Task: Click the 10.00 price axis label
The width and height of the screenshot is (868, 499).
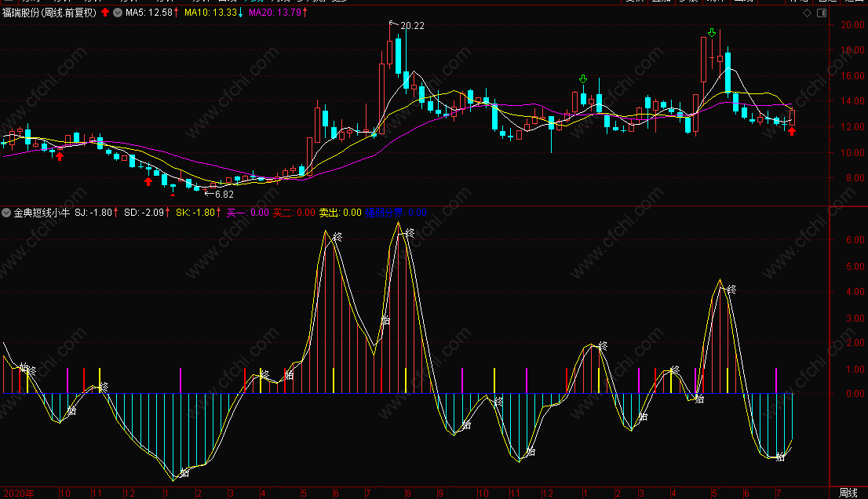Action: tap(852, 152)
